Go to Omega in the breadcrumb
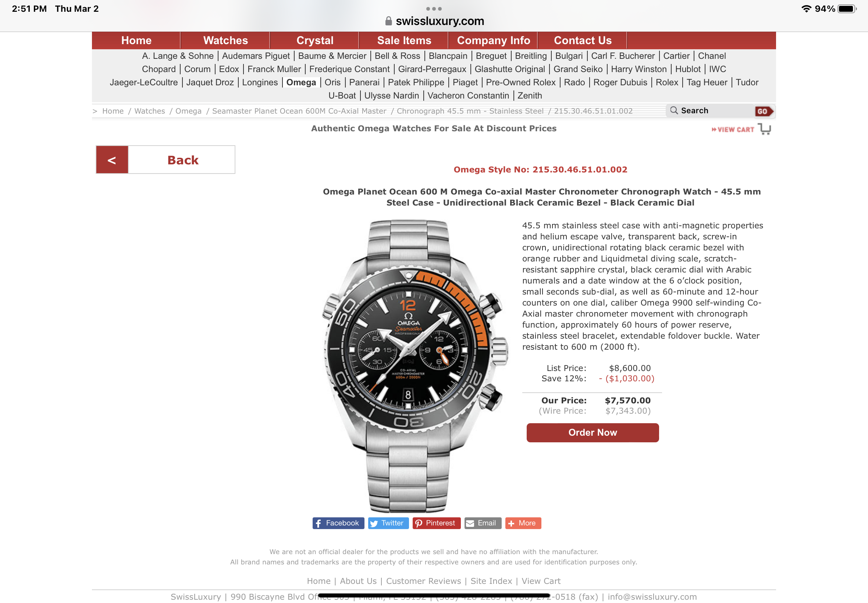The height and width of the screenshot is (603, 868). tap(188, 111)
